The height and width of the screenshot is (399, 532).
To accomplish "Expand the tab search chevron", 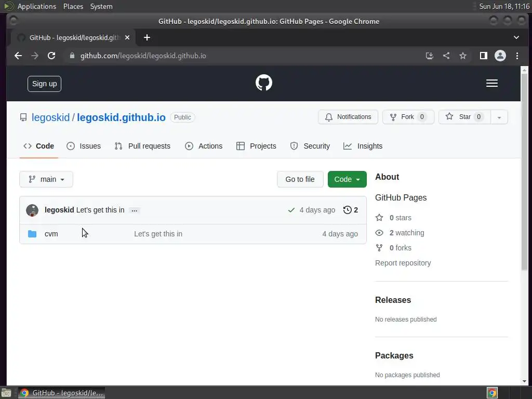I will pos(516,37).
